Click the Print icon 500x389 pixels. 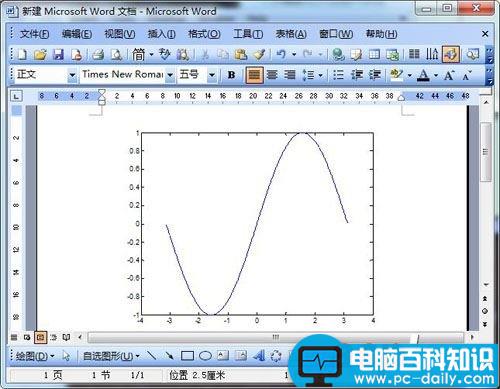click(98, 54)
